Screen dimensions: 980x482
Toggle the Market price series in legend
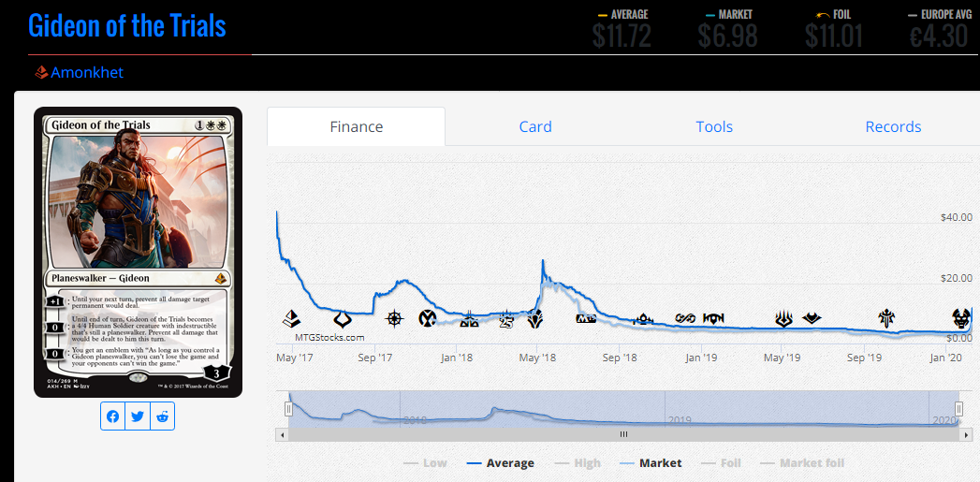point(651,463)
